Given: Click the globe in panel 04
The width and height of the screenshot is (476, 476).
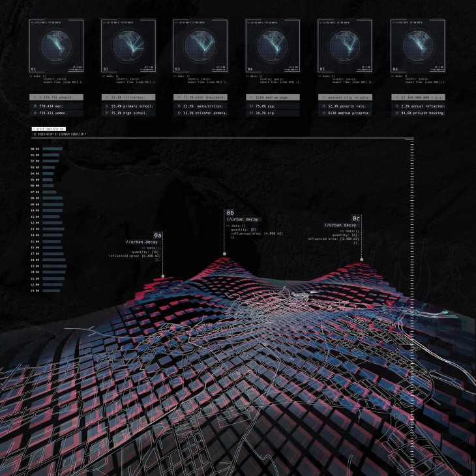Looking at the screenshot, I should (273, 46).
